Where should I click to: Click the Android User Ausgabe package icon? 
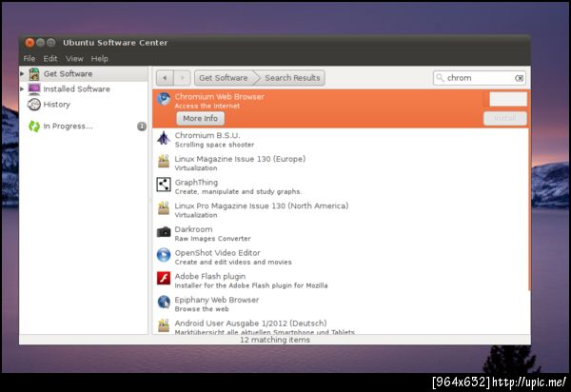(x=164, y=325)
